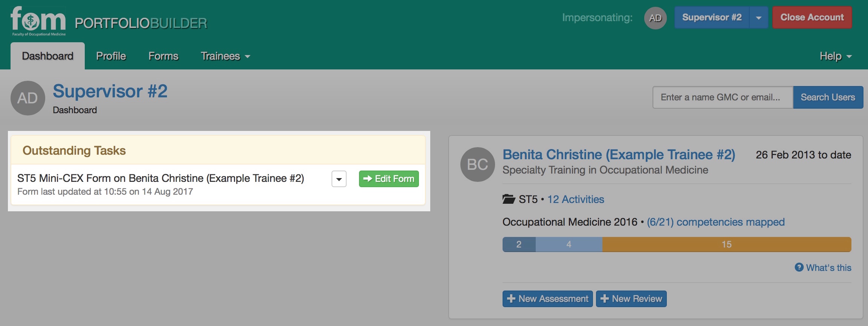Open the Help menu
868x326 pixels.
click(836, 56)
